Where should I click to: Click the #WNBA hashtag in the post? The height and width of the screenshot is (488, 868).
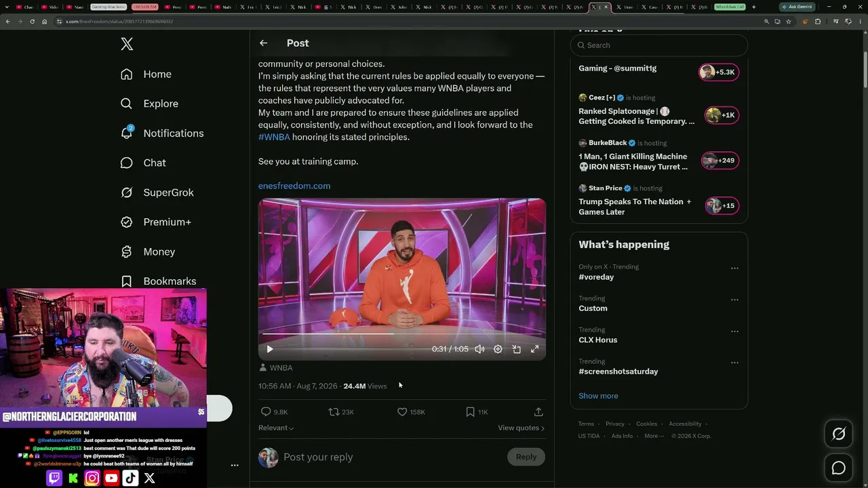[x=274, y=137]
